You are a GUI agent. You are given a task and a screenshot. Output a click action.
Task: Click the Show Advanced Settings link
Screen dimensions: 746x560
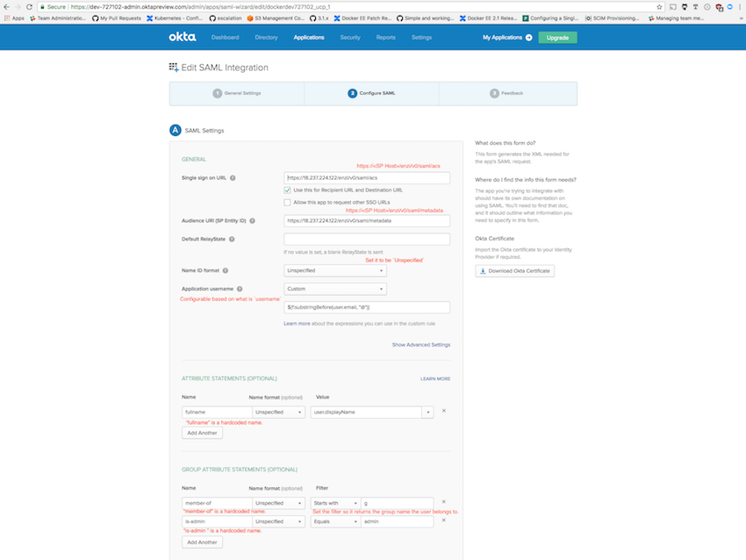(421, 345)
